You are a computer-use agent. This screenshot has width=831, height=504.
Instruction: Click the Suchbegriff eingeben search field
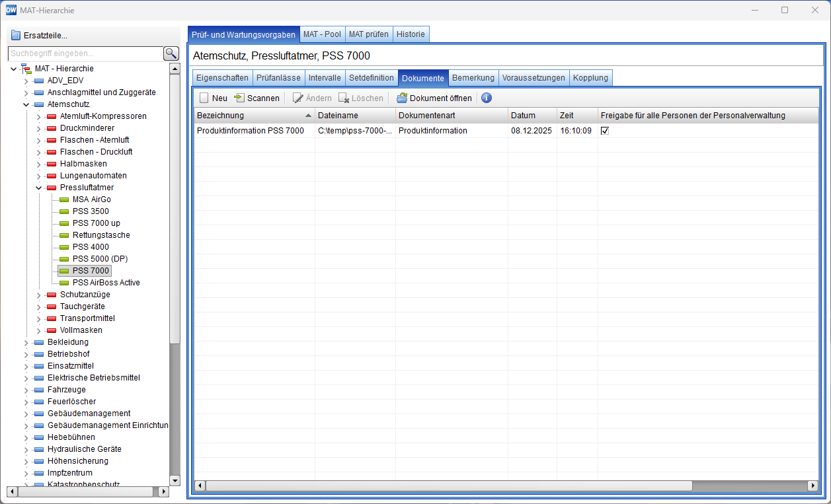pyautogui.click(x=85, y=54)
